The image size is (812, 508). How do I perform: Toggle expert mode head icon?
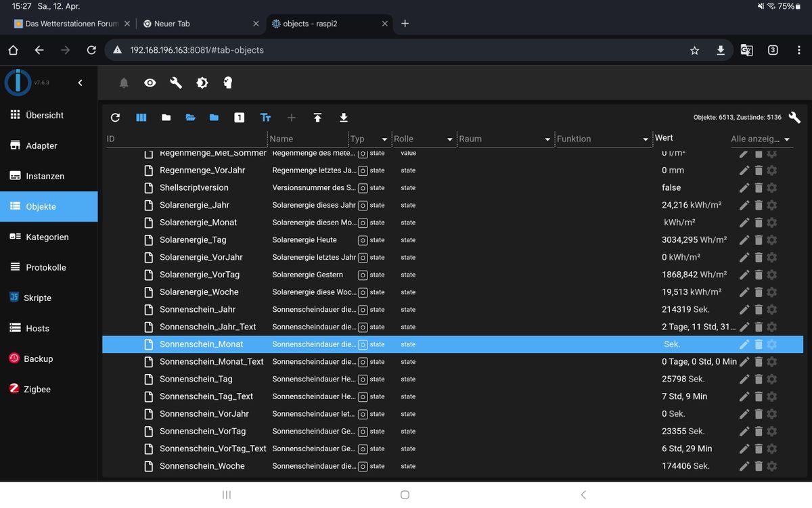(228, 83)
